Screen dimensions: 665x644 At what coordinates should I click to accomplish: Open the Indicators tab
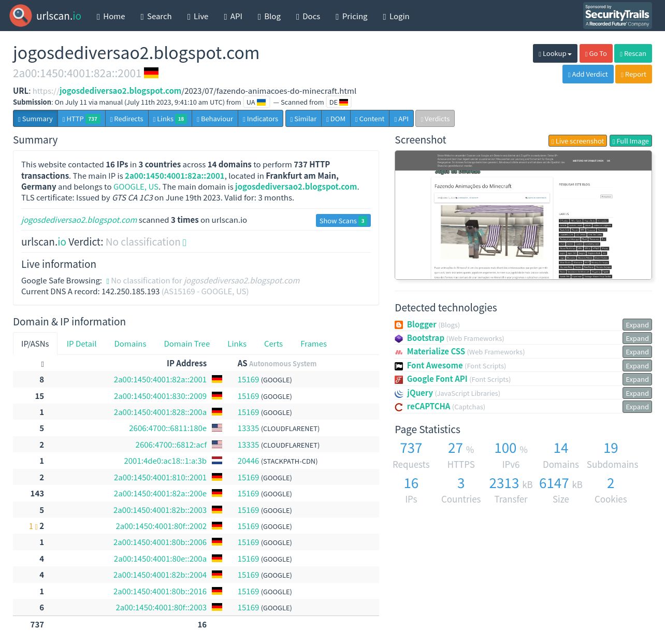point(261,119)
